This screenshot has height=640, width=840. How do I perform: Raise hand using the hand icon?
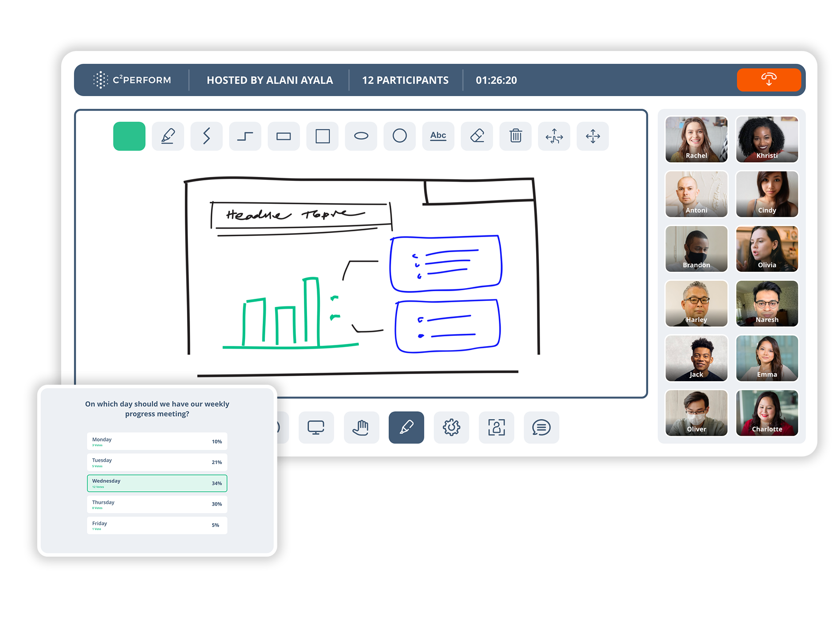coord(362,428)
